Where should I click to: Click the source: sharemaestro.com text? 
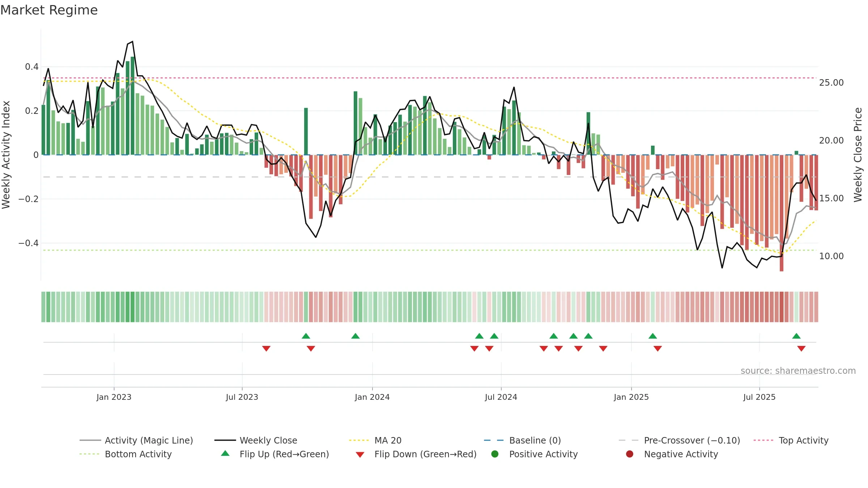click(798, 371)
